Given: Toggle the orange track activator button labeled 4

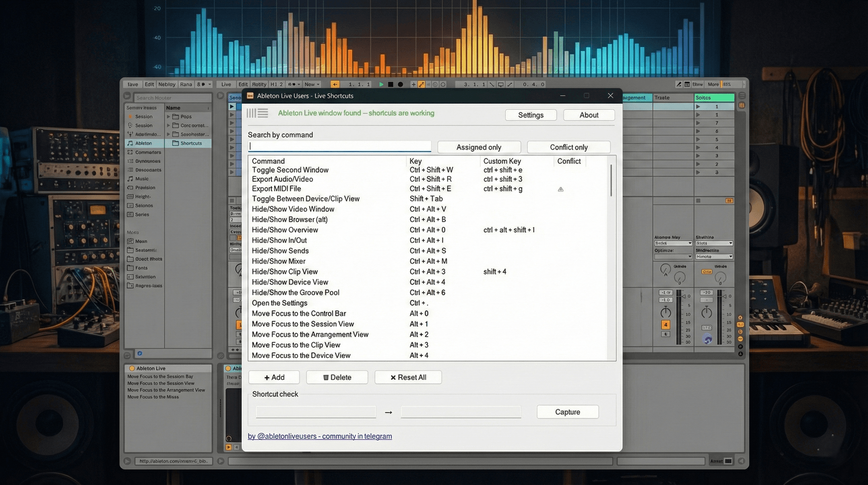Looking at the screenshot, I should 665,325.
